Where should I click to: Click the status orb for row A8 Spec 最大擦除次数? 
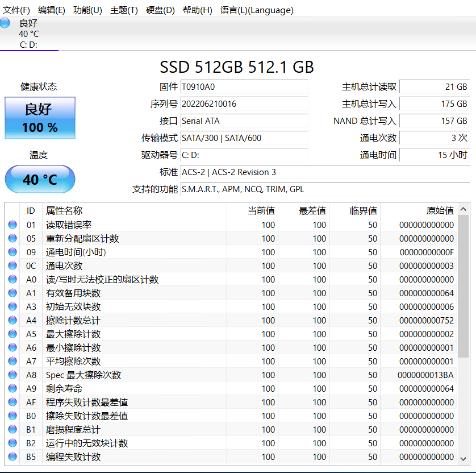click(x=12, y=375)
